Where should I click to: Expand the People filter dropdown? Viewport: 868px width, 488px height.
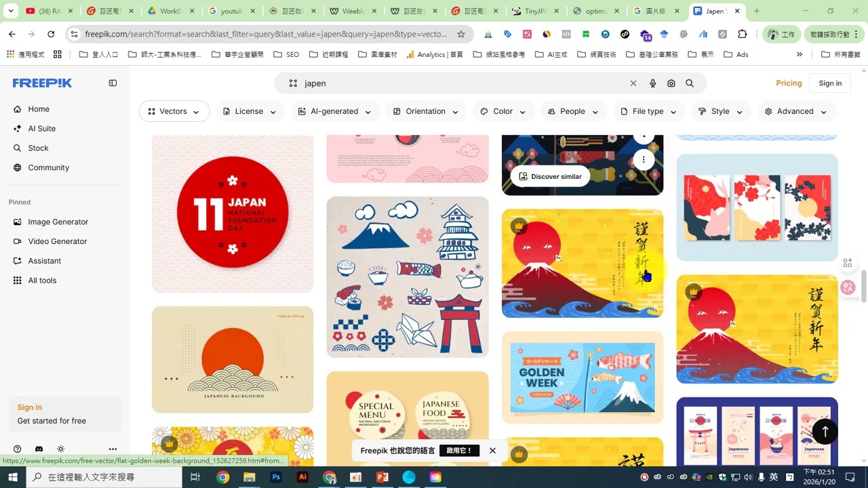tap(574, 111)
